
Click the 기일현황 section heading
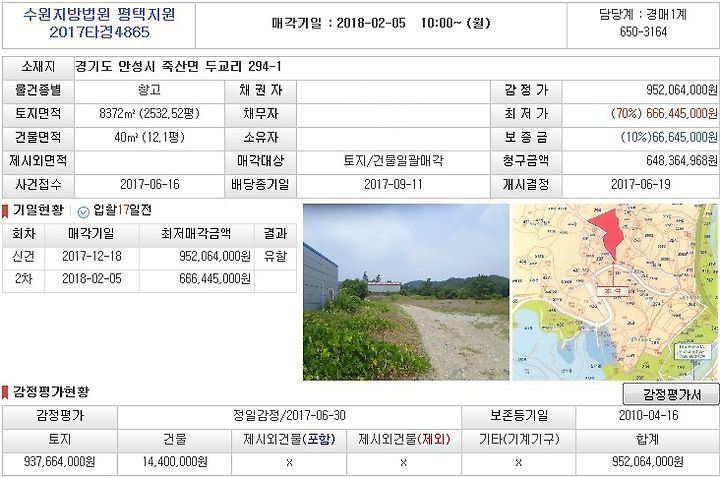point(38,211)
